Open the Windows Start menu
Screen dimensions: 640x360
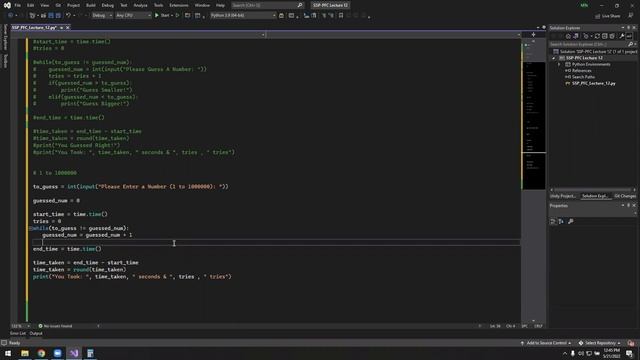click(8, 353)
